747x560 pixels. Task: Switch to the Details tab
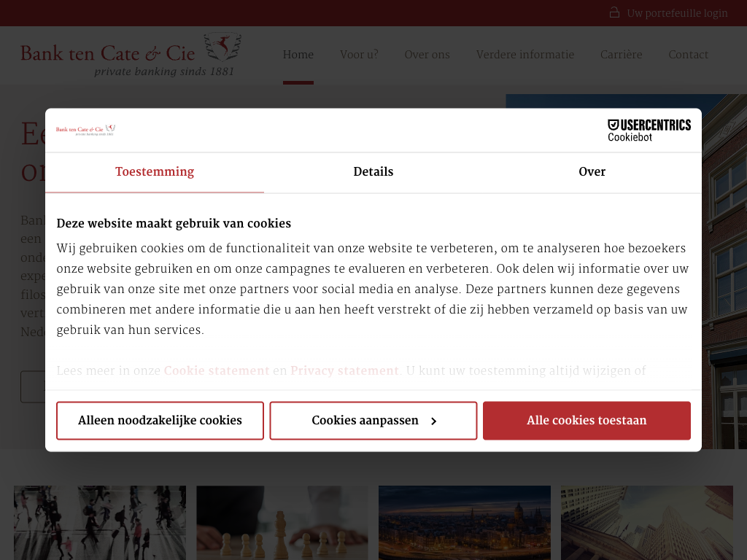tap(373, 172)
